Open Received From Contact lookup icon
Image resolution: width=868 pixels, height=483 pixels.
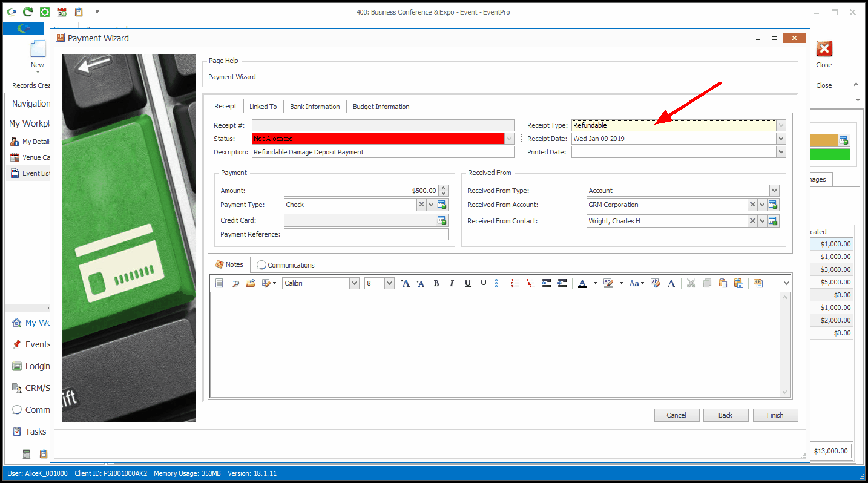(773, 221)
